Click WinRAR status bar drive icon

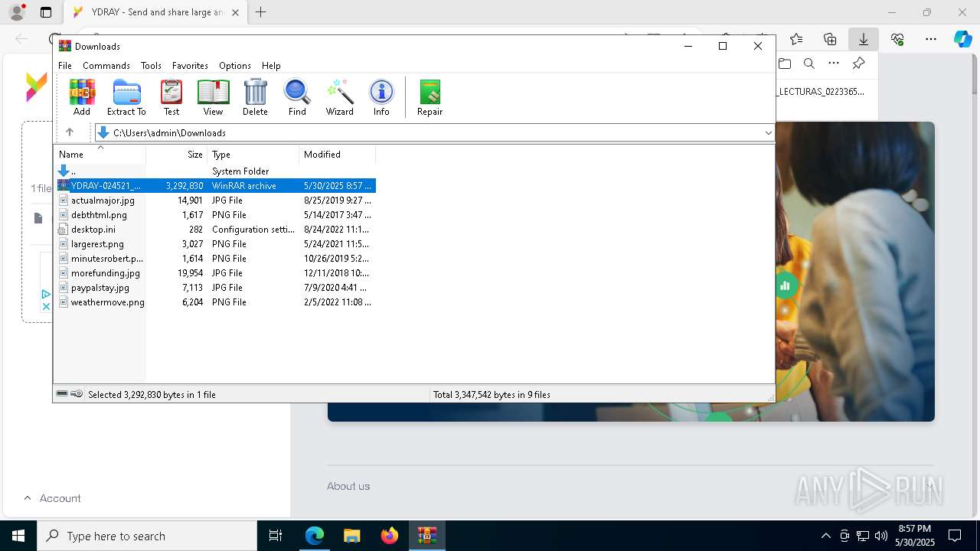[62, 394]
